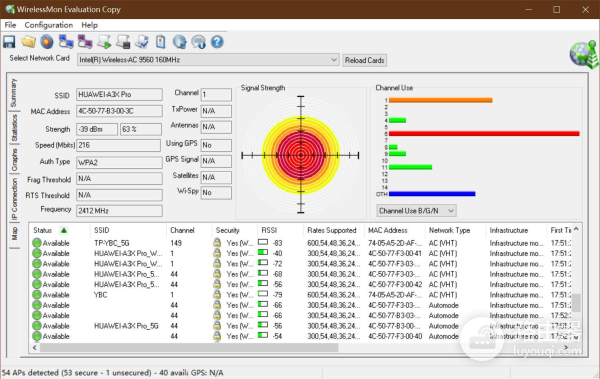This screenshot has height=379, width=600.
Task: Click the horizontal scrollbar thumb under the AP list
Action: point(189,347)
